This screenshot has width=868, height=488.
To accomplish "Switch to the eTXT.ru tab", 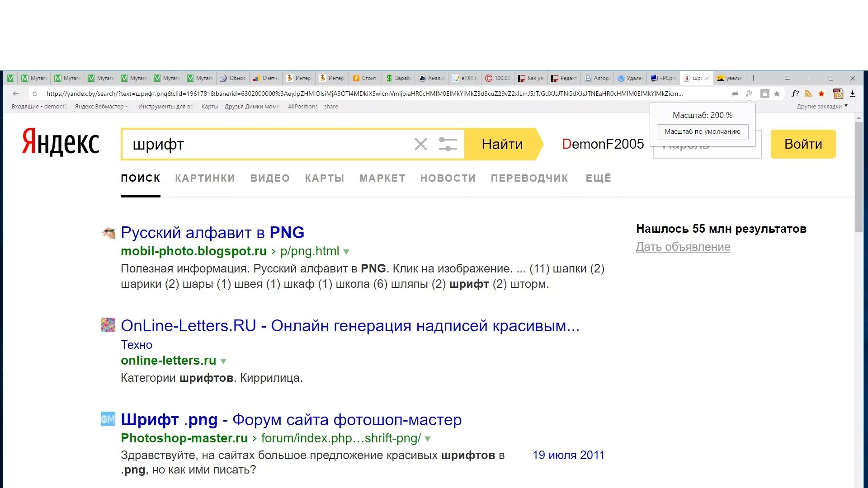I will tap(464, 78).
